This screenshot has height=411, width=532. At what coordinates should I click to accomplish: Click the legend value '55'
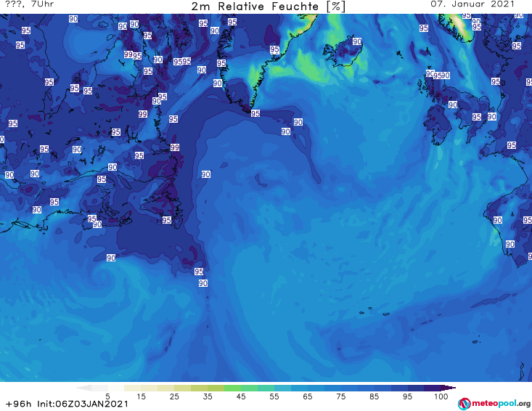pyautogui.click(x=274, y=396)
